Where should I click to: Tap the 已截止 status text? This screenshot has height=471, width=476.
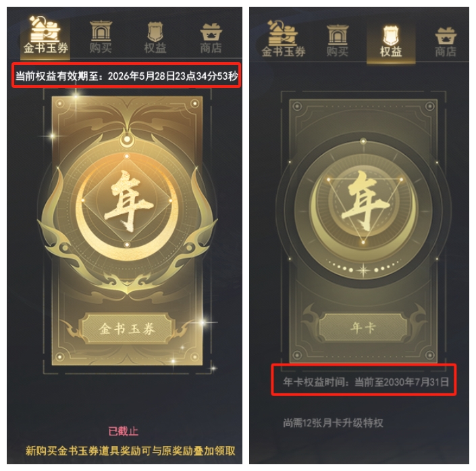124,431
